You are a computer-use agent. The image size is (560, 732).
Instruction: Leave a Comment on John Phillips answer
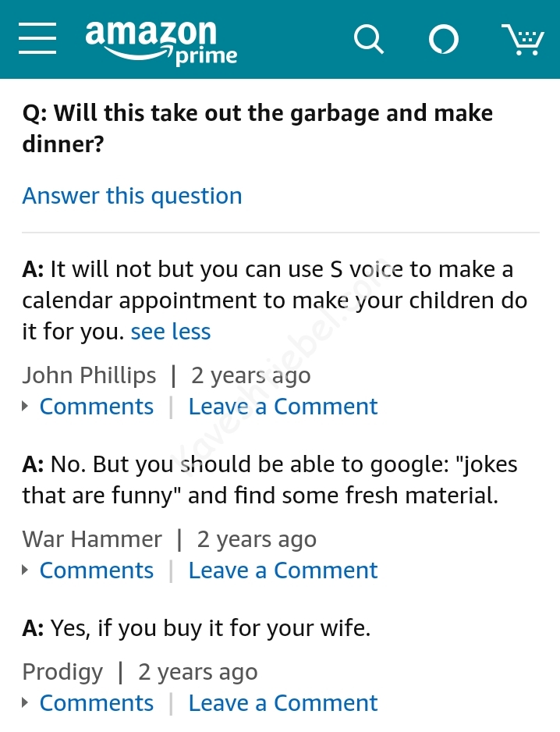coord(283,407)
